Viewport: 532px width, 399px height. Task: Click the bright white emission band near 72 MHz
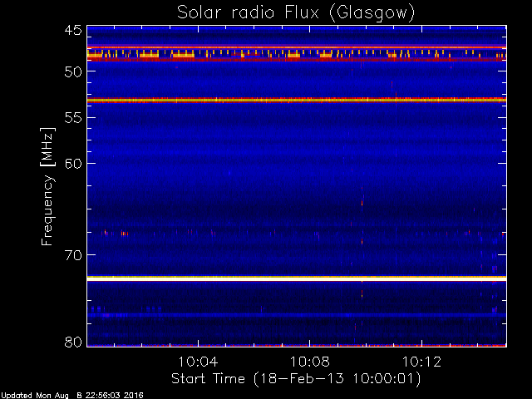click(x=297, y=278)
